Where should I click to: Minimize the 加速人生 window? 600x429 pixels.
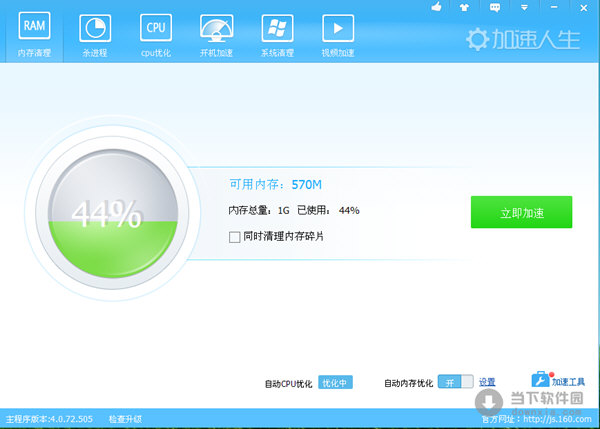tap(554, 7)
